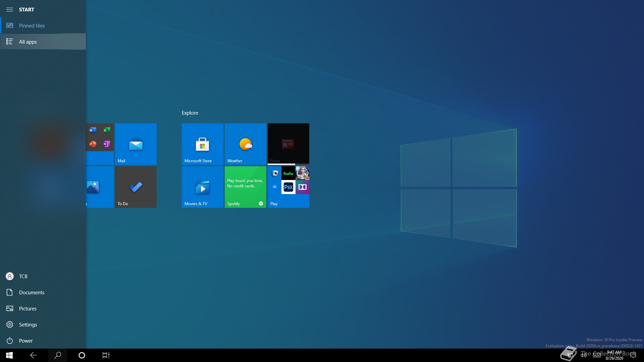Expand the Play tile folder label
Viewport: 644px width, 362px height.
tap(274, 204)
